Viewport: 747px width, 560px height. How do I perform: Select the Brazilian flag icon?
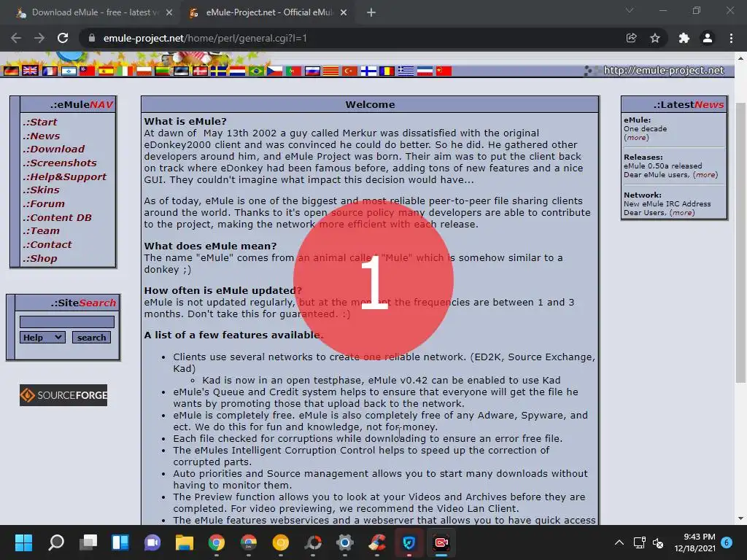click(x=256, y=71)
